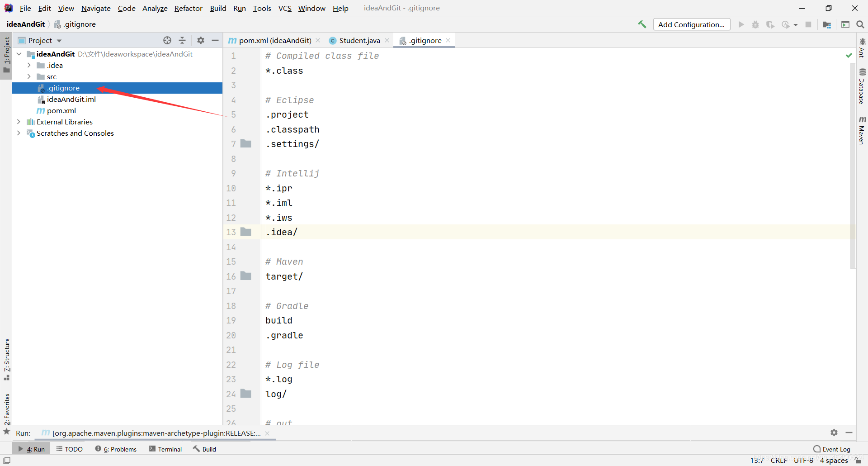Click Select Opened File target icon
The height and width of the screenshot is (466, 868).
point(167,40)
